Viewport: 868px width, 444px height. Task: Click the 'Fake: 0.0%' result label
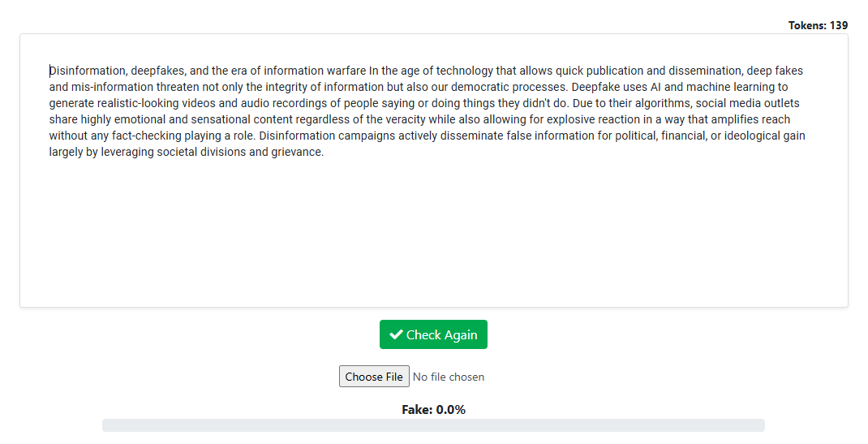click(x=433, y=410)
